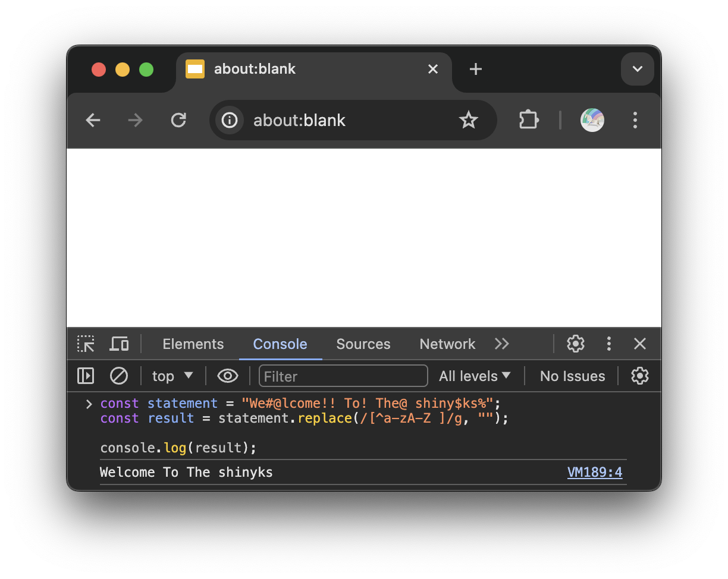Image resolution: width=728 pixels, height=579 pixels.
Task: Open a new tab with plus button
Action: coord(475,70)
